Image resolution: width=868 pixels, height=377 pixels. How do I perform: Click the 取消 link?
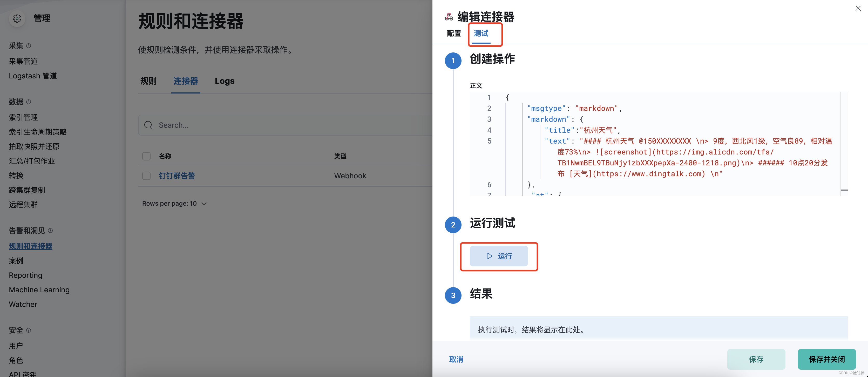(456, 360)
